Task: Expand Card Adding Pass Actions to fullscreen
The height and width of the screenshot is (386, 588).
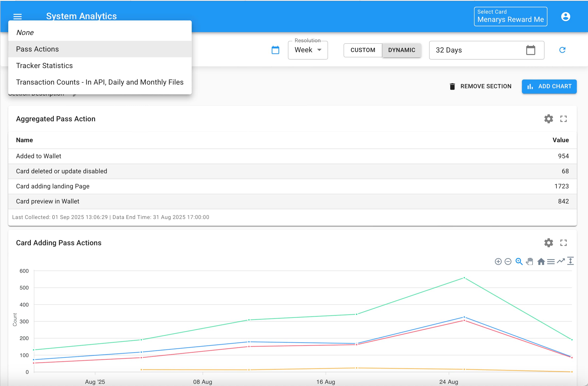Action: pyautogui.click(x=564, y=243)
